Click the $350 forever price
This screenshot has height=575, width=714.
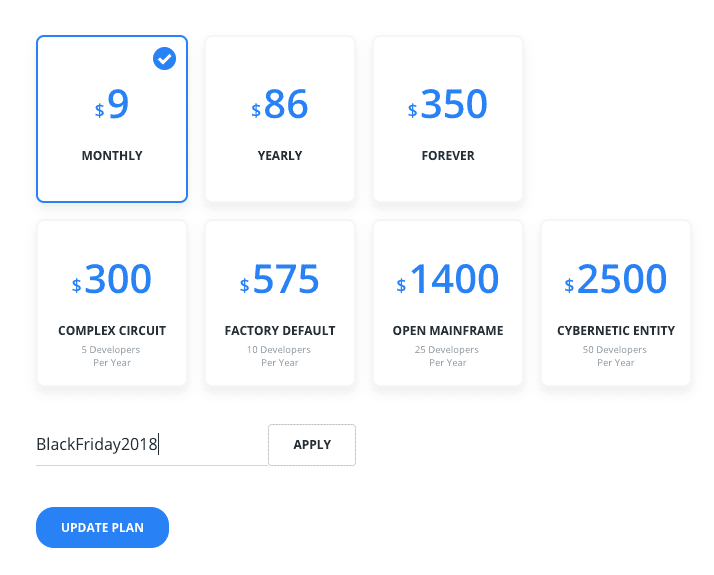tap(449, 105)
